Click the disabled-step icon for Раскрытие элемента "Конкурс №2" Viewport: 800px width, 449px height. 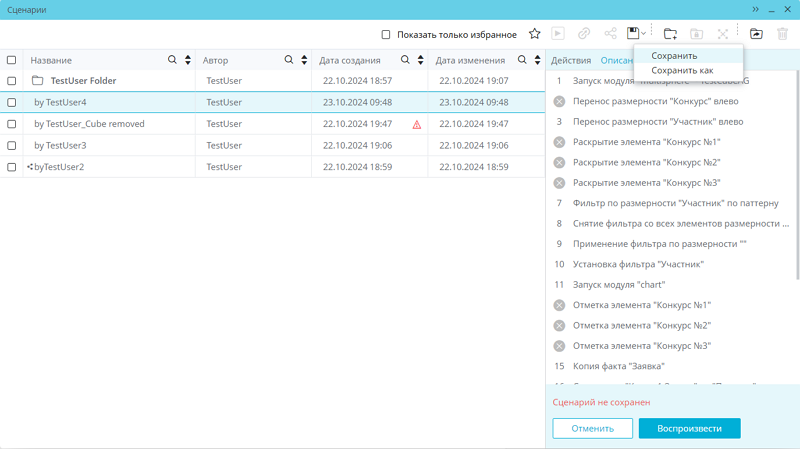click(559, 163)
